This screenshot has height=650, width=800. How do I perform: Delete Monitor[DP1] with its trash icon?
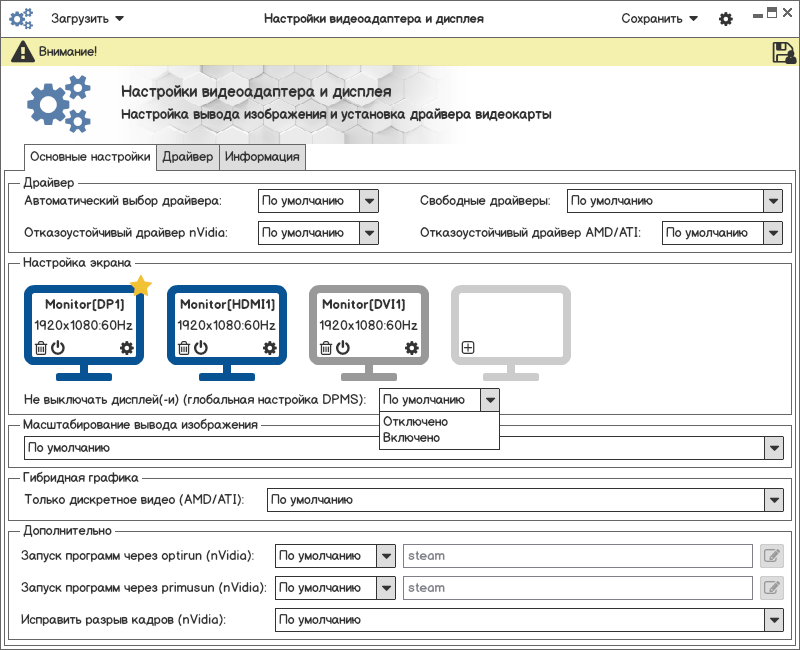41,348
